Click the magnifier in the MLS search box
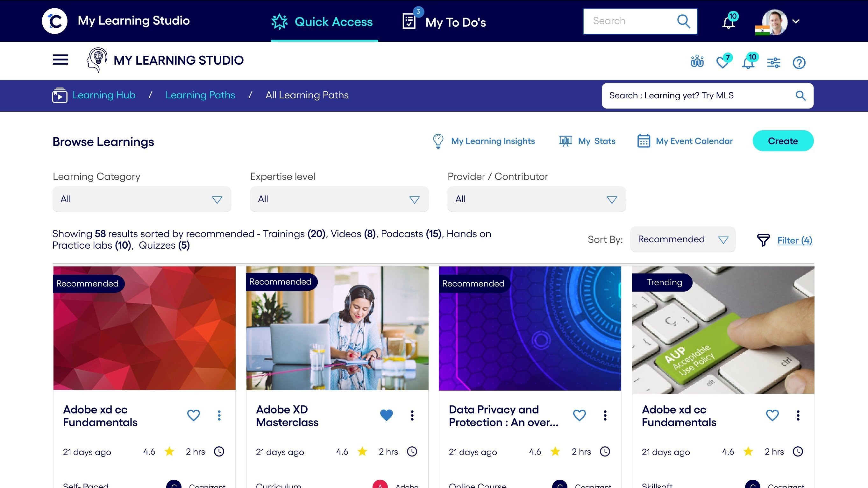Viewport: 868px width, 488px height. tap(800, 95)
